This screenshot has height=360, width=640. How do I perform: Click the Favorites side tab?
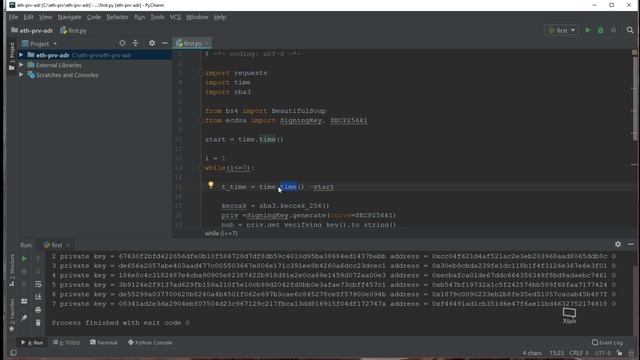[12, 315]
